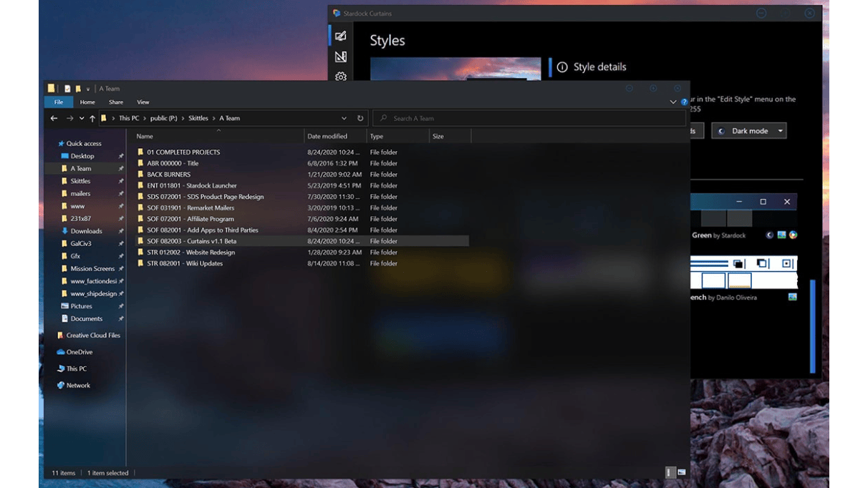Select STR 082001 - Wiki Updates folder
This screenshot has width=868, height=488.
302,263
